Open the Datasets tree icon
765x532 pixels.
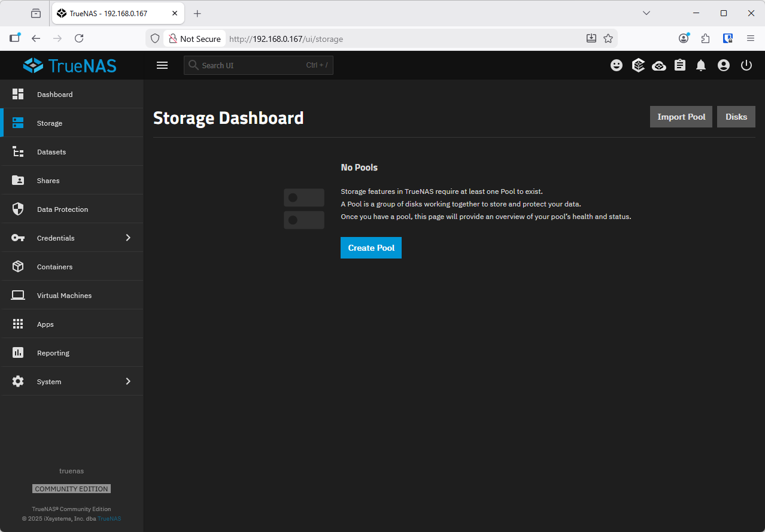click(18, 151)
